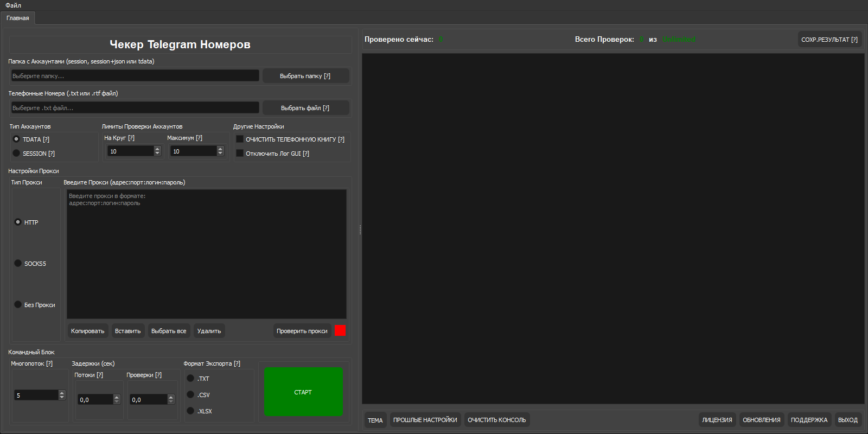This screenshot has height=434, width=868.
Task: Click the red proxy status indicator
Action: pyautogui.click(x=340, y=331)
